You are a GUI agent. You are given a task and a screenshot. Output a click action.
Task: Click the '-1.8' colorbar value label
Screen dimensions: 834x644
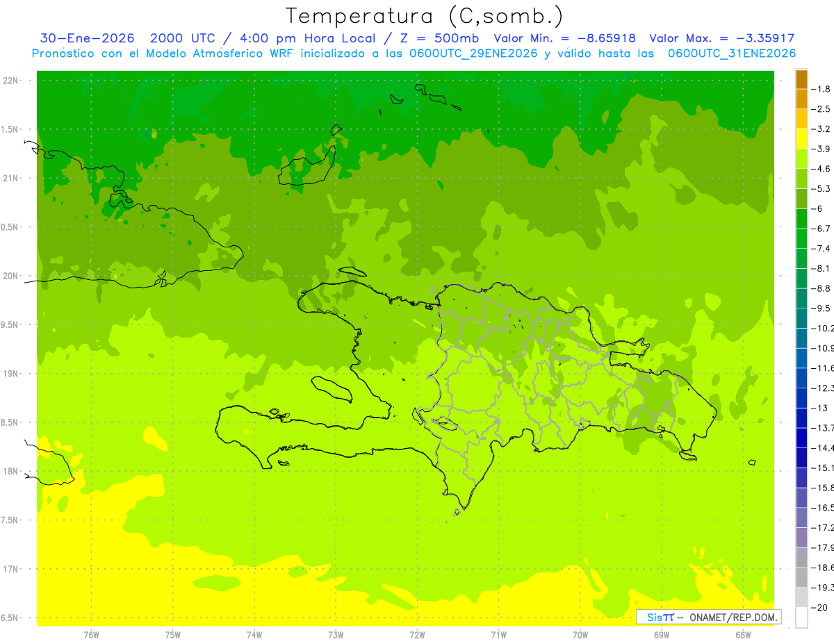pos(821,90)
